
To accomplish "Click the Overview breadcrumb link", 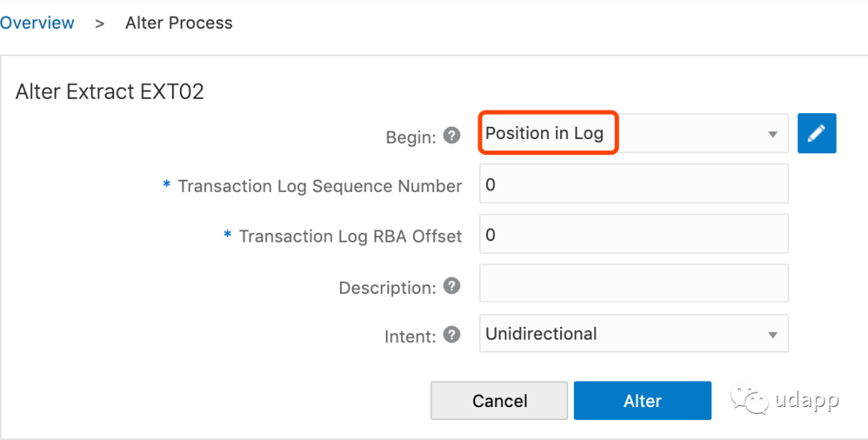I will tap(37, 23).
